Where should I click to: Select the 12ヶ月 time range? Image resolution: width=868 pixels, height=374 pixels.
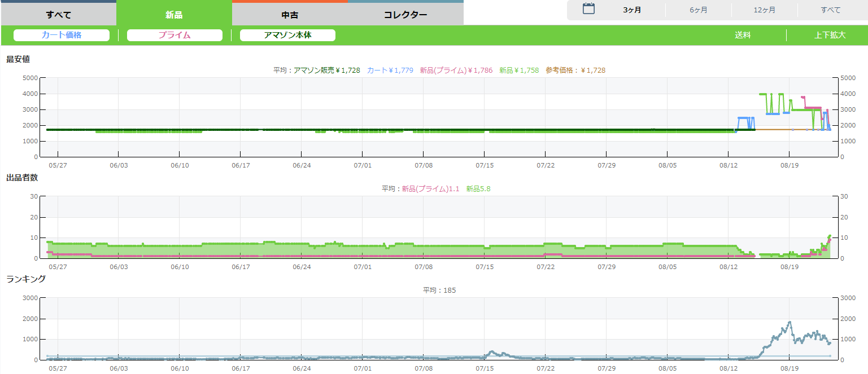(x=764, y=10)
